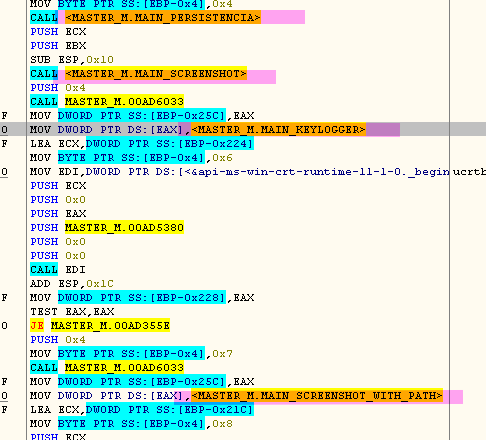Select the CALL MAIN_PERSISTENCIA instruction line

[167, 17]
